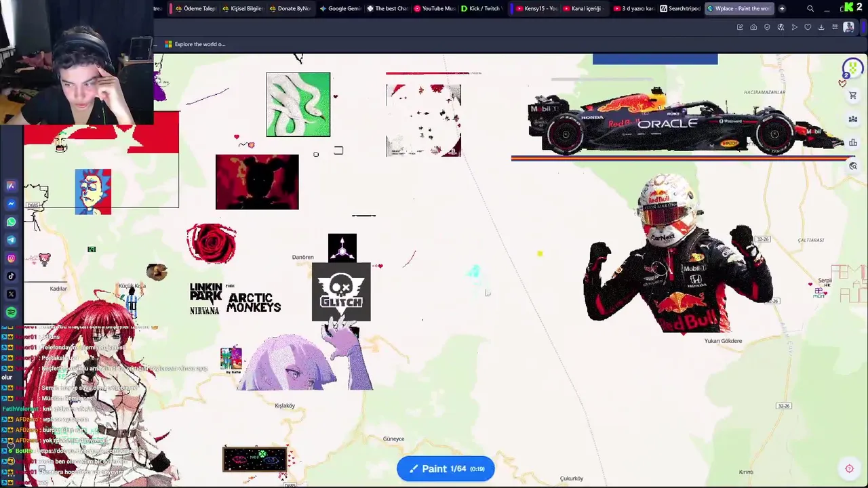This screenshot has width=868, height=488.
Task: Switch to the Search:tripod tab
Action: tap(680, 9)
